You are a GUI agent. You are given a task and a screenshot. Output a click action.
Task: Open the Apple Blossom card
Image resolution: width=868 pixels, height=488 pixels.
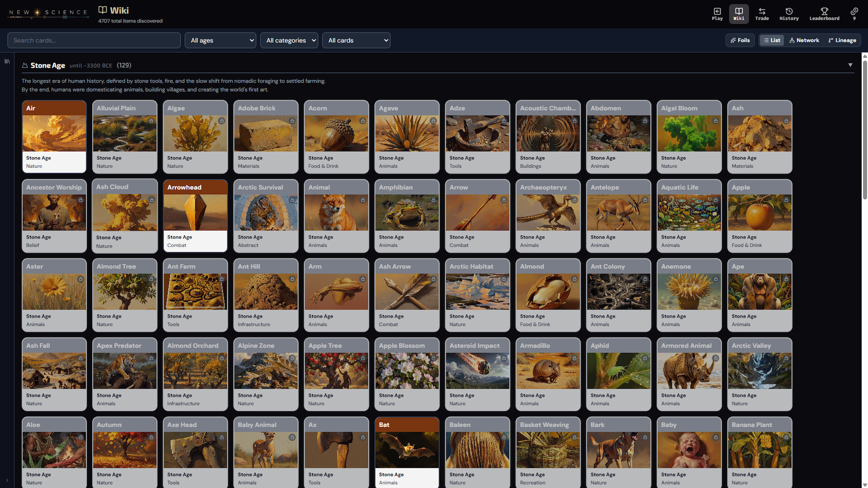coord(407,374)
